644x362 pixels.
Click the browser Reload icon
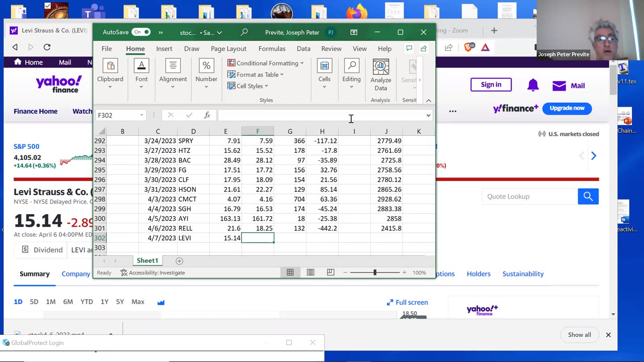tap(47, 47)
